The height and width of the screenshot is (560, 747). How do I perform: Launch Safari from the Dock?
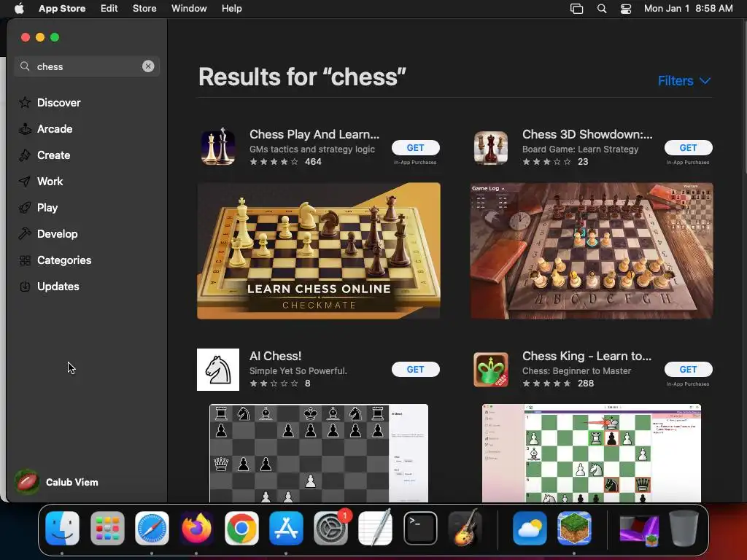point(152,529)
